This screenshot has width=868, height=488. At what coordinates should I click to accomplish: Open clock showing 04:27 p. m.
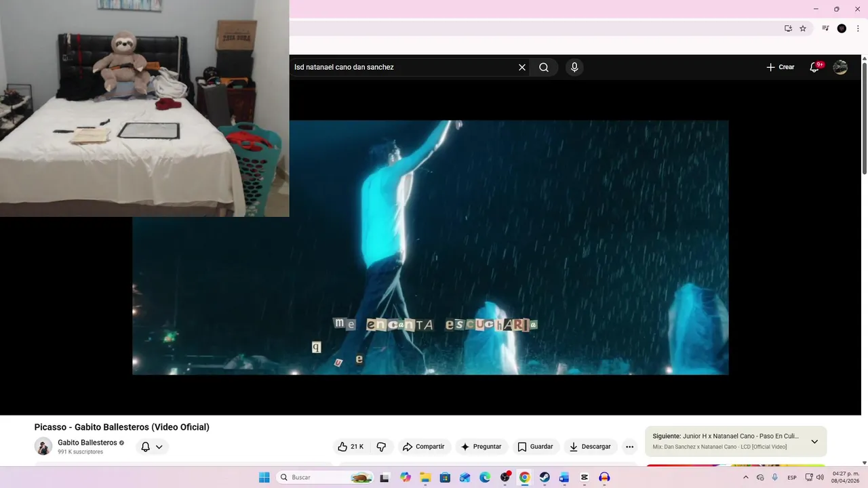[846, 477]
